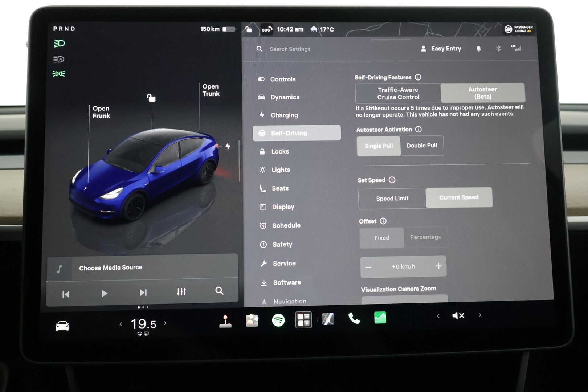Tap the unlock icon above the car

(x=151, y=98)
